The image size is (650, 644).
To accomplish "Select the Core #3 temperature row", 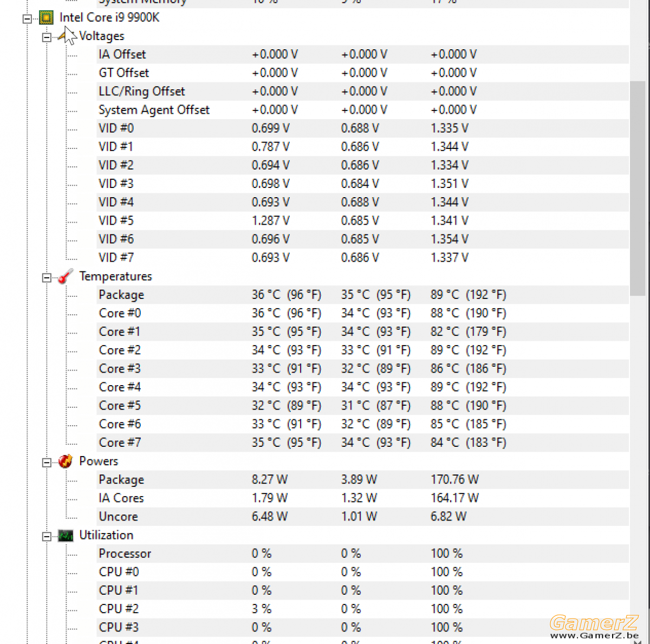I will (x=362, y=368).
